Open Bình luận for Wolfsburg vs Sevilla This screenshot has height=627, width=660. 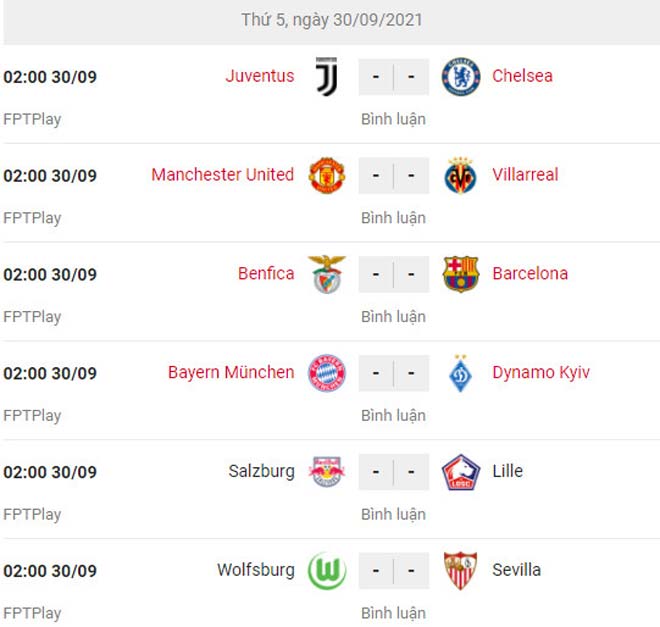[393, 613]
